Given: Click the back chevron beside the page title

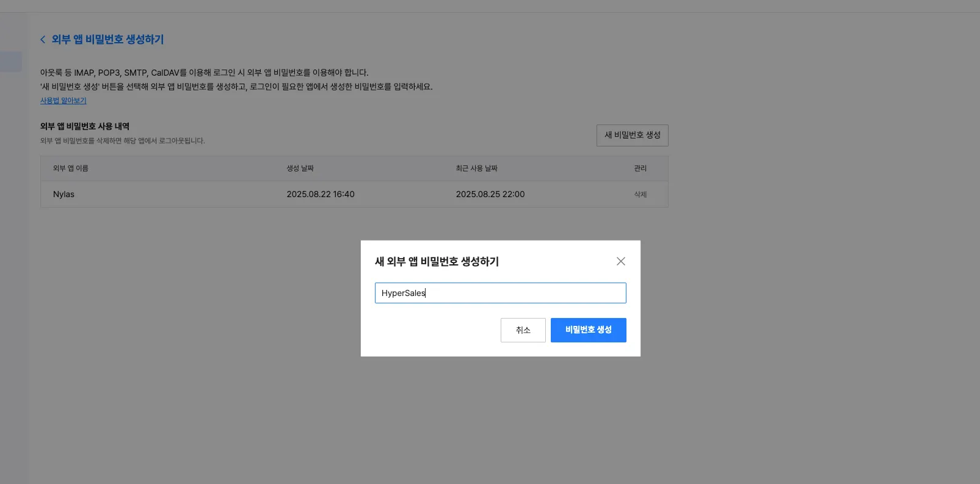Looking at the screenshot, I should 43,40.
